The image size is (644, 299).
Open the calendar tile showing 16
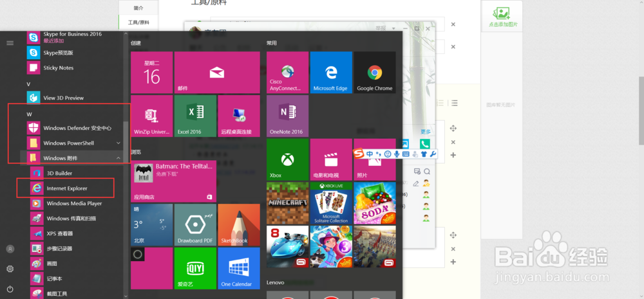point(151,73)
